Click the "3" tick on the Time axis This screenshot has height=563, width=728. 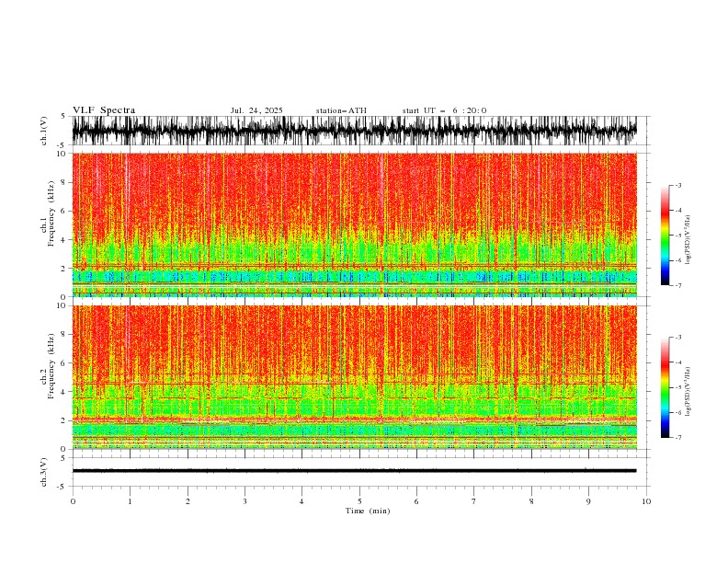pyautogui.click(x=245, y=501)
